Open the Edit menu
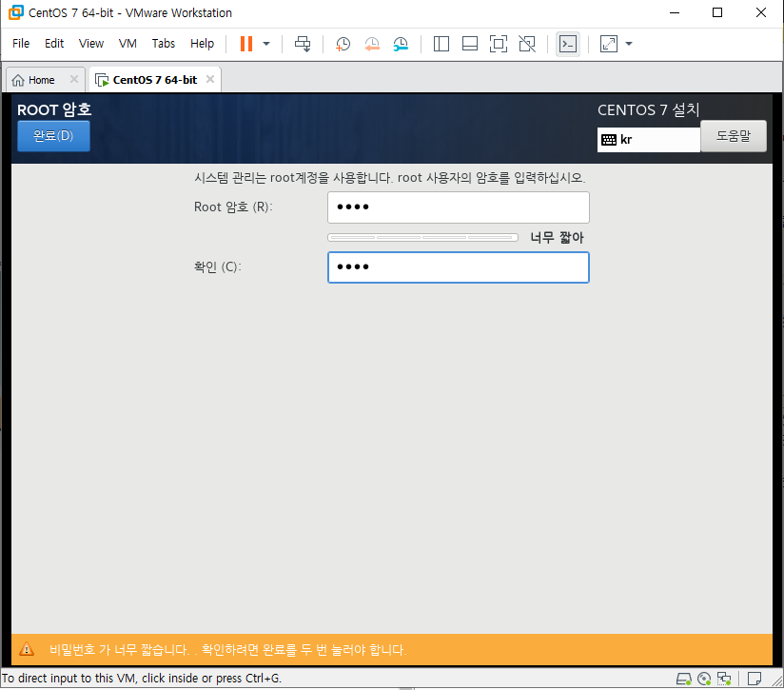 [x=54, y=44]
